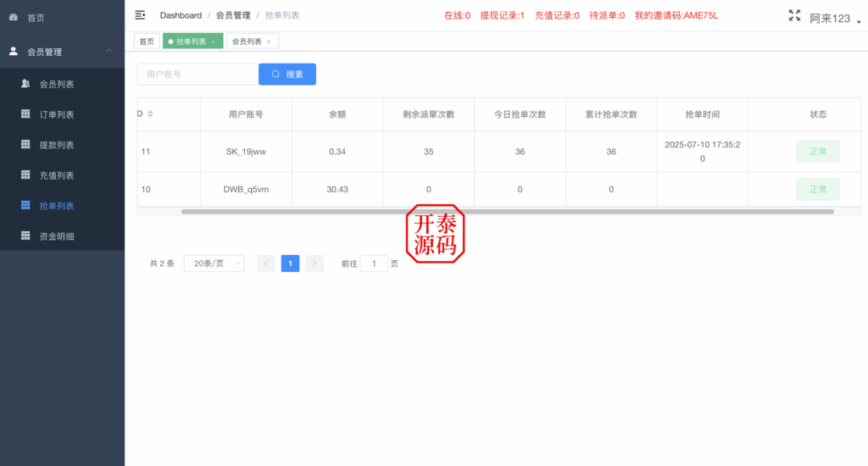The width and height of the screenshot is (868, 466).
Task: Go to the previous page arrow
Action: [x=266, y=264]
